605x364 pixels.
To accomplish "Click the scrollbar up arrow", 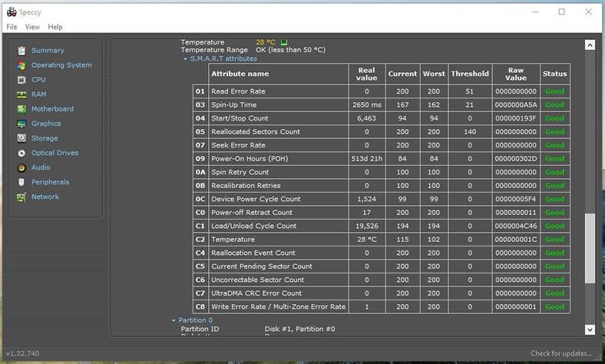I will [x=590, y=45].
